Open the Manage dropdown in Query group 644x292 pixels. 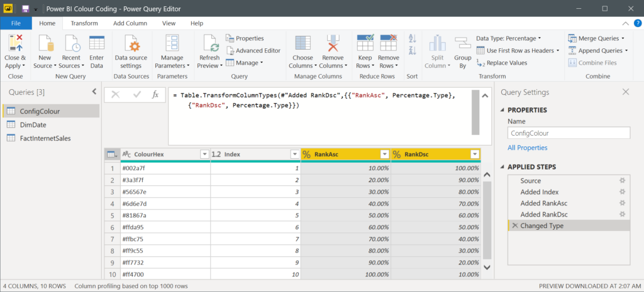point(245,63)
